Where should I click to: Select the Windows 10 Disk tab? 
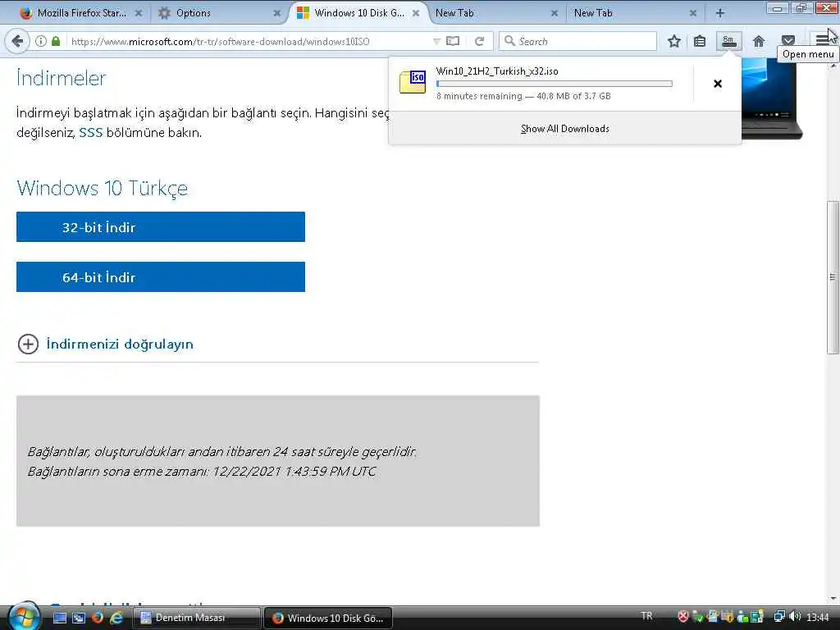[x=359, y=13]
